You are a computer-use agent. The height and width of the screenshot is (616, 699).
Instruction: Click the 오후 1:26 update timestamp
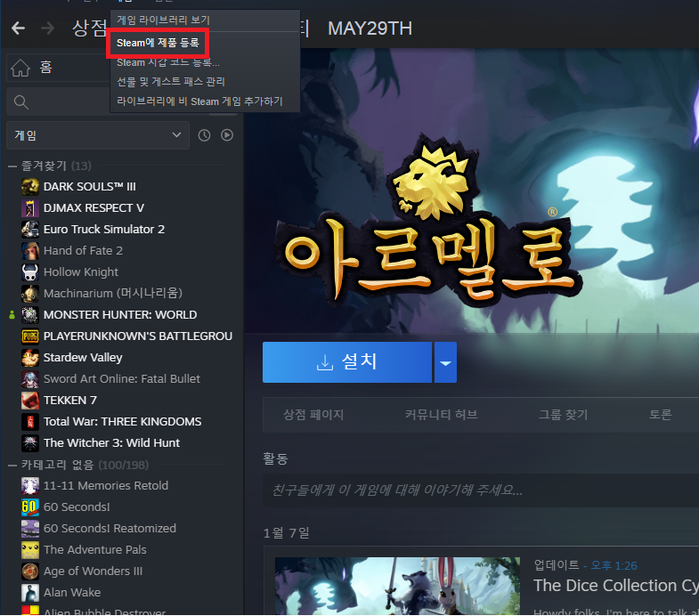(x=614, y=565)
